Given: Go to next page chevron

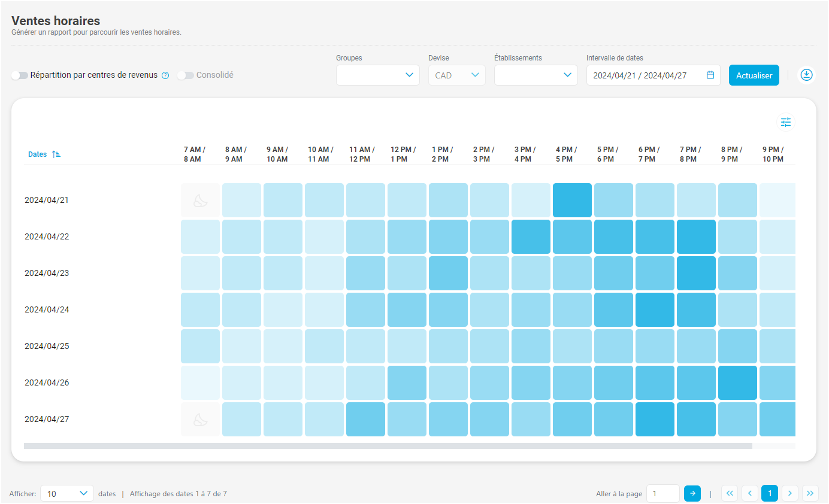Looking at the screenshot, I should [790, 493].
